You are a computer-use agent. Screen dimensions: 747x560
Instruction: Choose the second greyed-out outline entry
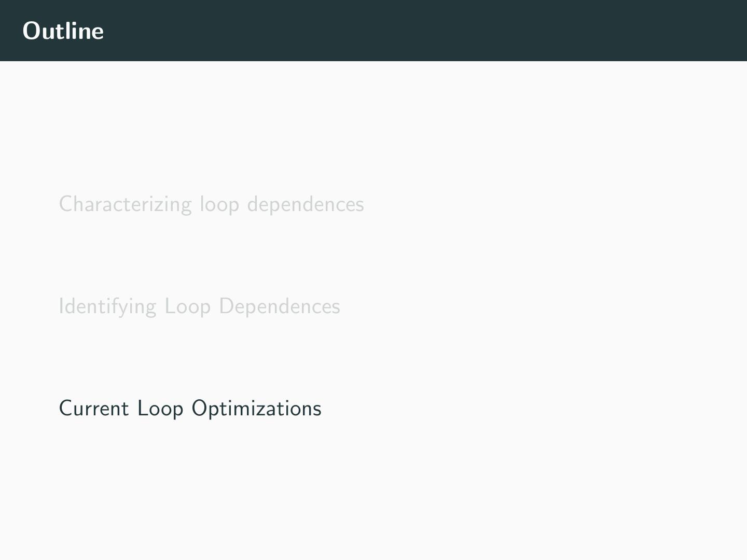[x=199, y=306]
